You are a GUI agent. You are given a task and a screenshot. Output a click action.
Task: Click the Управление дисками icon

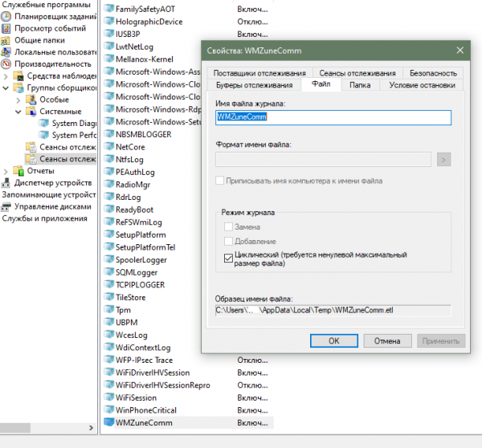tap(7, 206)
